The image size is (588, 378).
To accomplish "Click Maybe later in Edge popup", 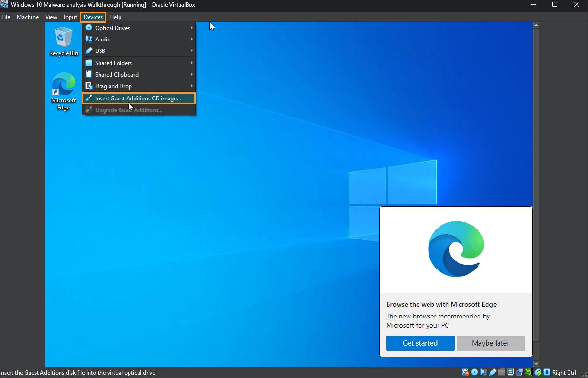I will 490,343.
